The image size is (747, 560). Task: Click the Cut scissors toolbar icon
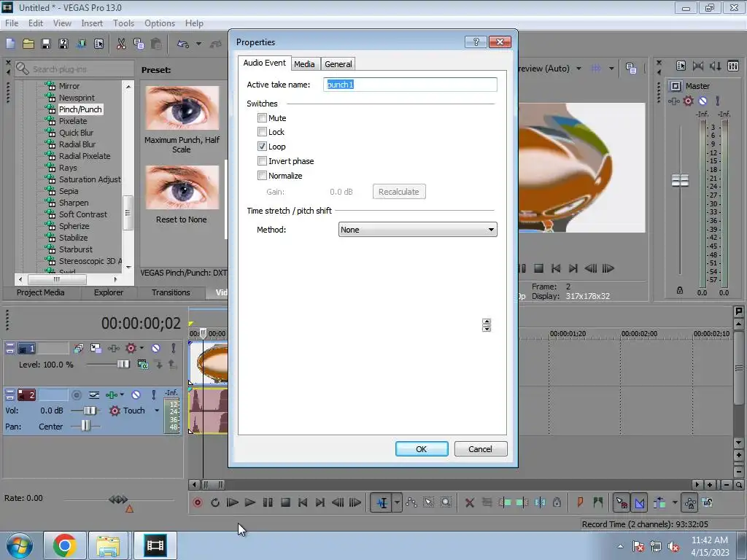(x=121, y=44)
